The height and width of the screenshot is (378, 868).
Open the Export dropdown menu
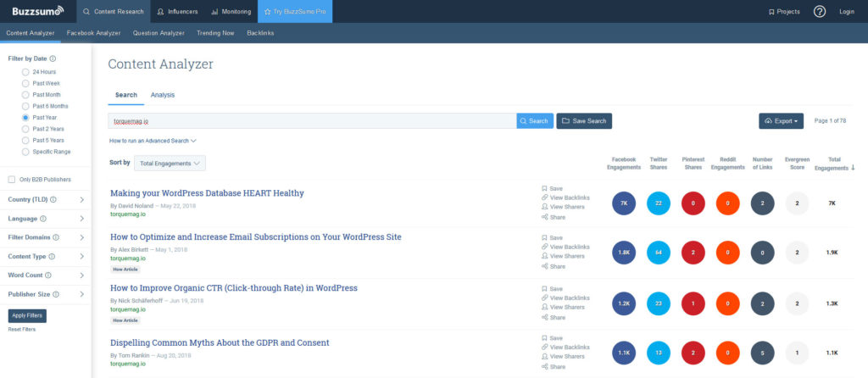click(781, 121)
